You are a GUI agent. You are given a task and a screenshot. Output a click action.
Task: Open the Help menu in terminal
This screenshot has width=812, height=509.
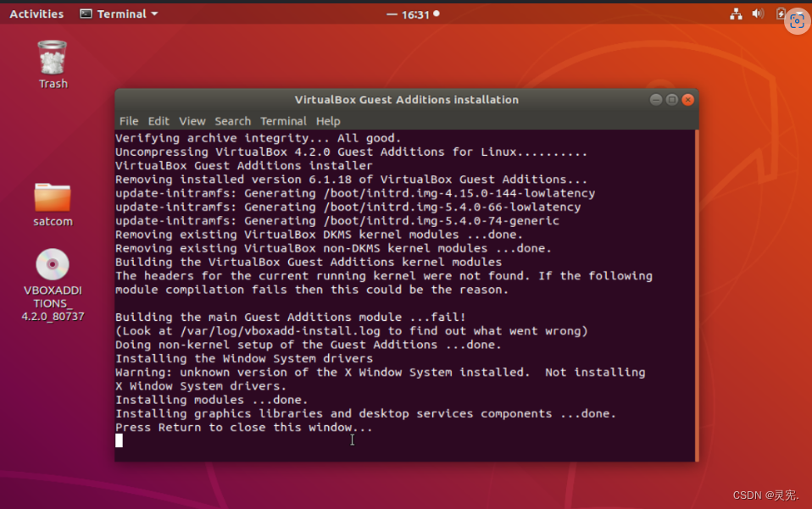click(328, 121)
